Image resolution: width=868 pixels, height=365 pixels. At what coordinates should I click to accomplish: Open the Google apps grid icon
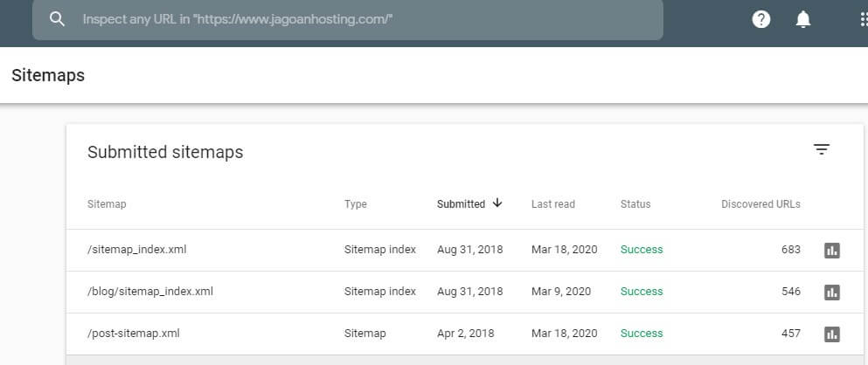(865, 19)
